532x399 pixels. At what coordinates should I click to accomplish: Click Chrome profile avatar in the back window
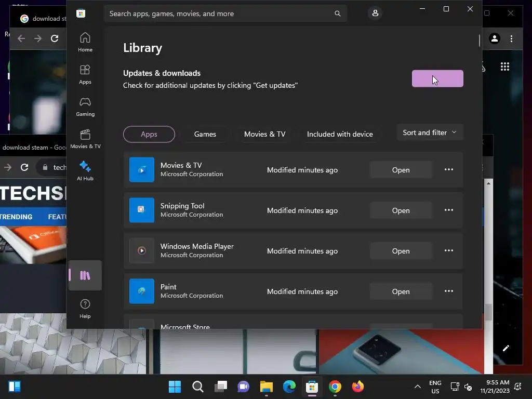click(495, 38)
